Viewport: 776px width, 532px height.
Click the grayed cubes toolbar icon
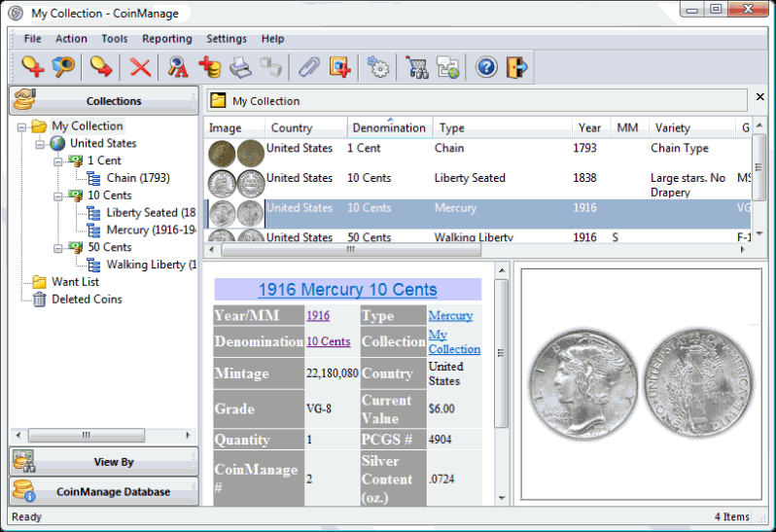270,67
